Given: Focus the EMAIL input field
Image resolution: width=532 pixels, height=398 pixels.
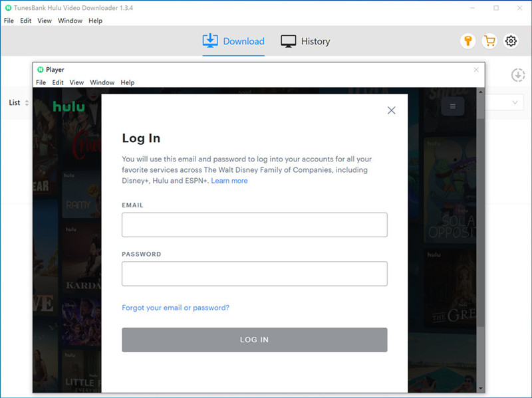Looking at the screenshot, I should [255, 225].
